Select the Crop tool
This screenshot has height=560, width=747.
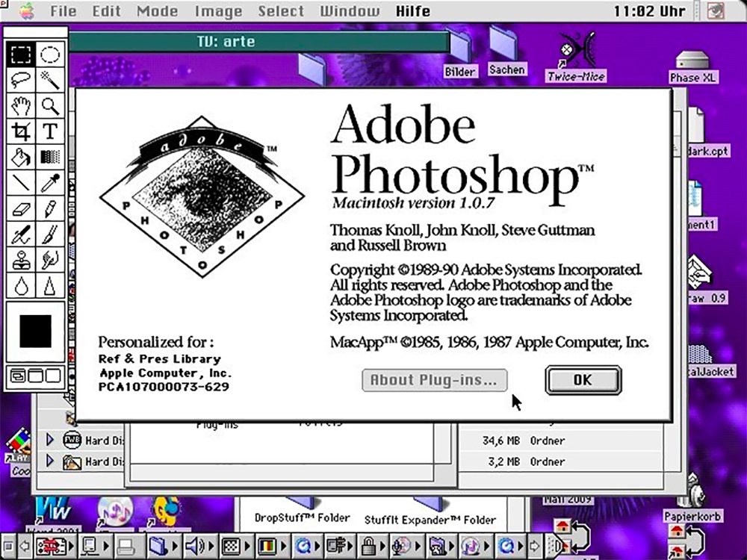pos(21,131)
